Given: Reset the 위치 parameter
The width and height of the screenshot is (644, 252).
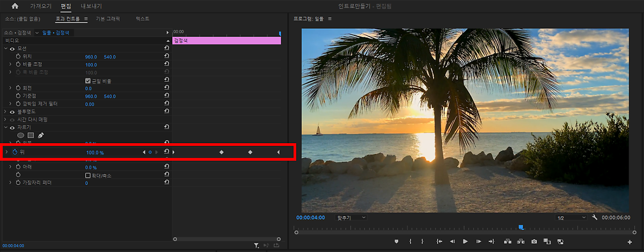Looking at the screenshot, I should coord(166,57).
